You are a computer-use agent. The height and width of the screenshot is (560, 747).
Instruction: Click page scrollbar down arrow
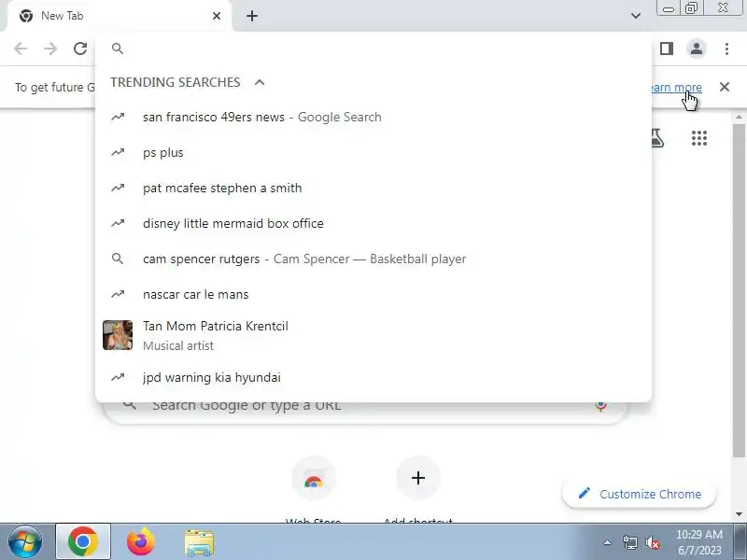[x=739, y=514]
